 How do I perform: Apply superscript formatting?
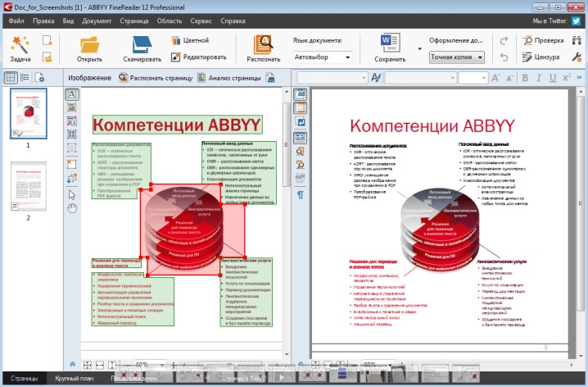click(x=567, y=77)
